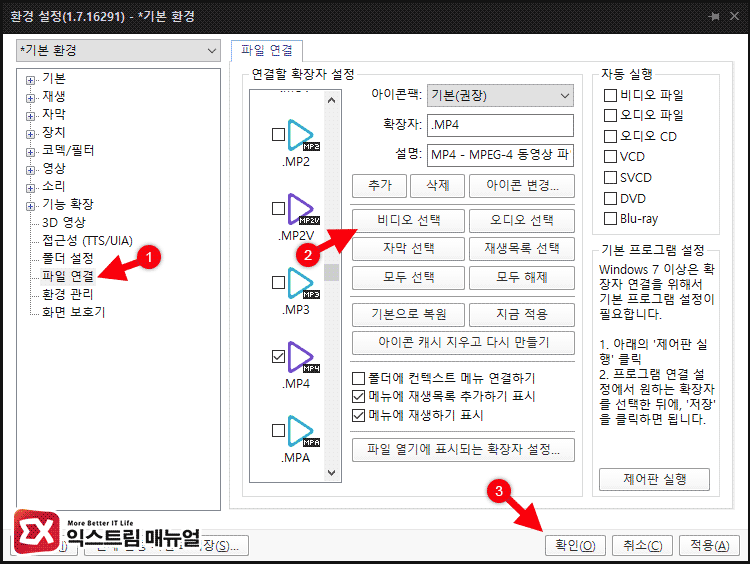The width and height of the screenshot is (750, 564).
Task: Enable DVD auto-run checkbox
Action: (610, 199)
